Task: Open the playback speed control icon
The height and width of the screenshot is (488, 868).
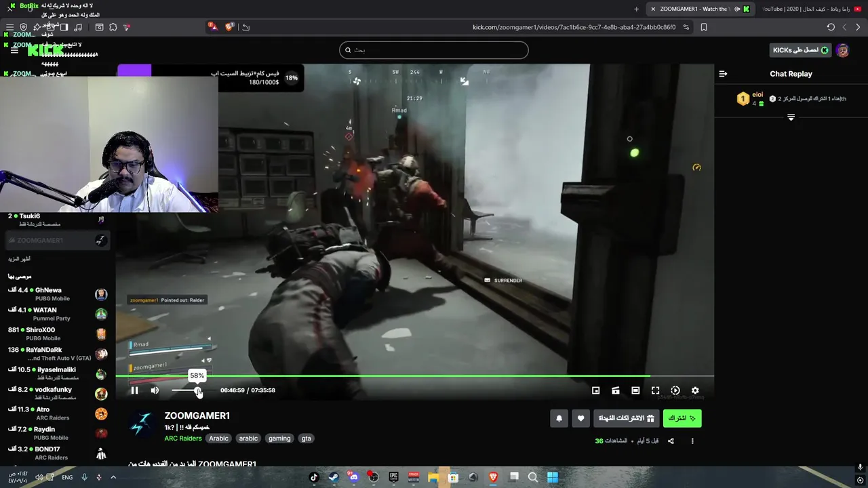Action: (x=675, y=390)
